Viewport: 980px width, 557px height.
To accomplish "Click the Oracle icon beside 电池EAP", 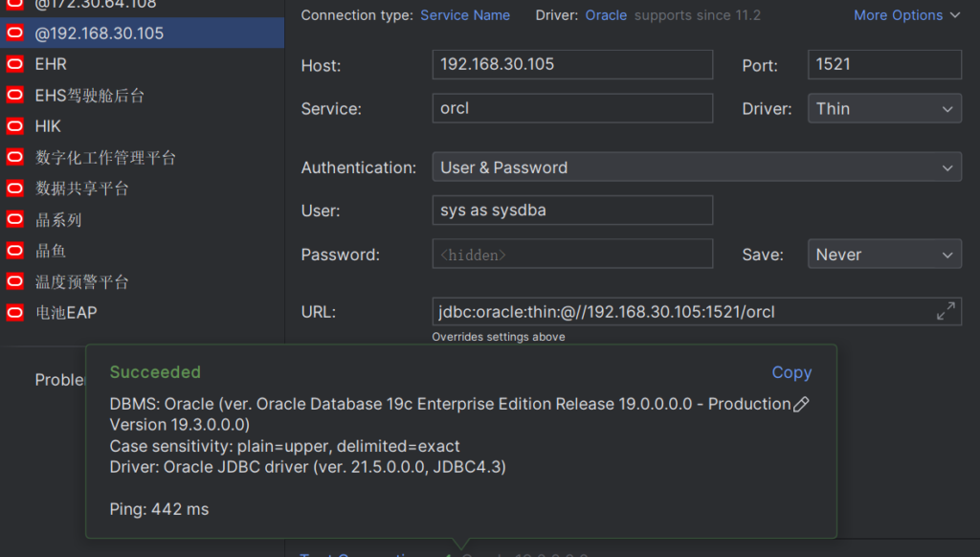I will click(x=14, y=313).
